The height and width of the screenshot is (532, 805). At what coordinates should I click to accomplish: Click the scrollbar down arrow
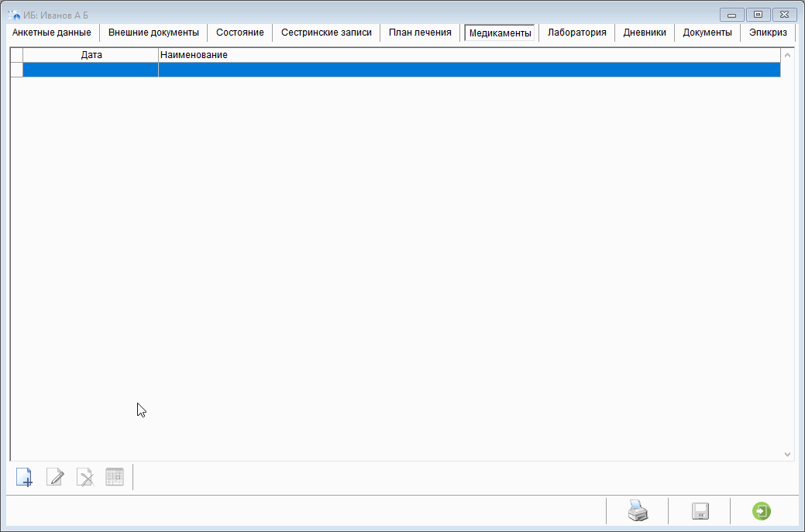coord(787,455)
